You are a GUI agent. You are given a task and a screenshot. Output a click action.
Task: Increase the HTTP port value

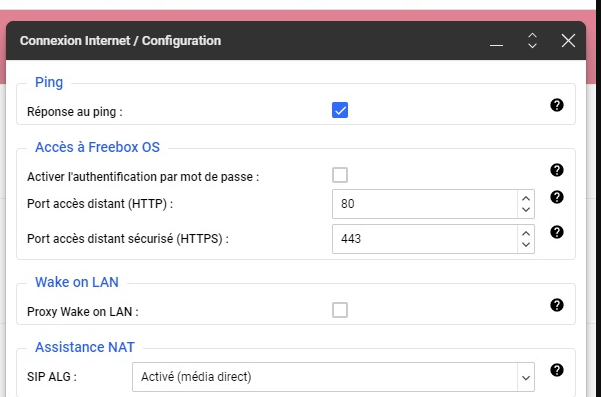[526, 198]
